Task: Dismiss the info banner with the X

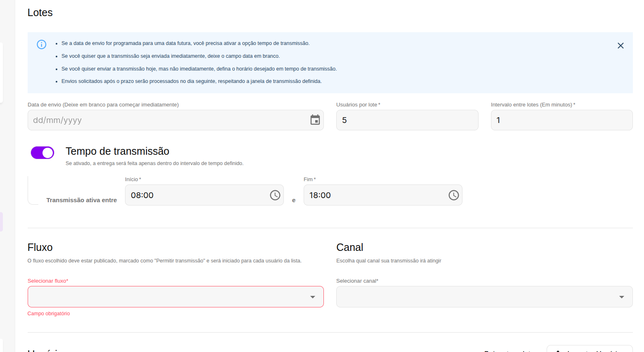Action: point(620,46)
